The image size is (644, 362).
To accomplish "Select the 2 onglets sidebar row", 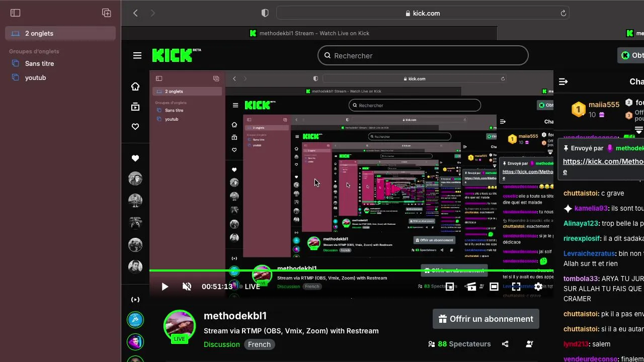I will [x=60, y=33].
